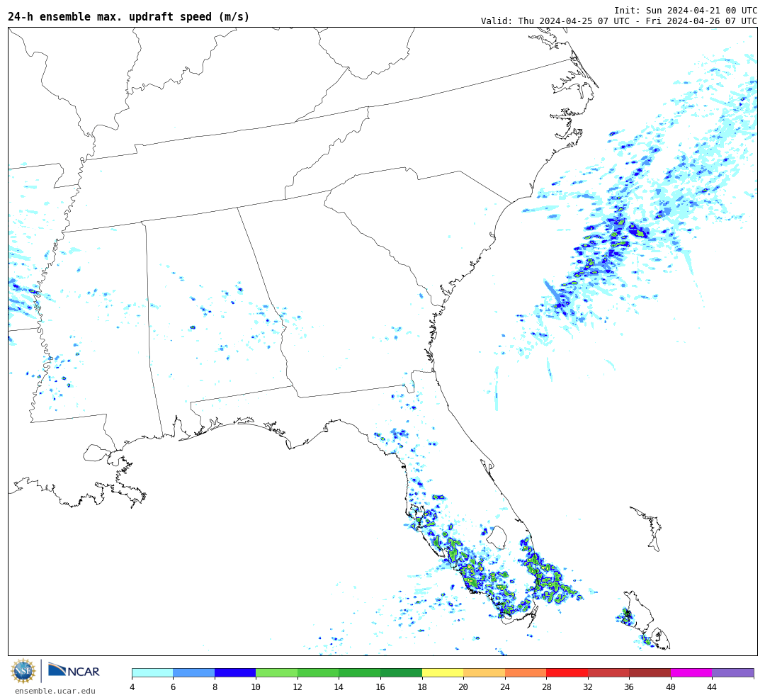Open the ensemble.ucar.edu link text

click(x=55, y=691)
